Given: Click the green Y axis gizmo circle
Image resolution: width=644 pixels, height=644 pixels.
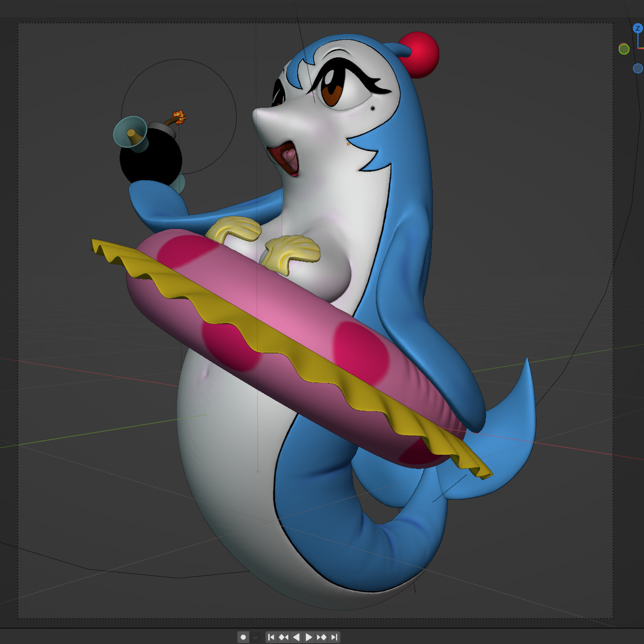Looking at the screenshot, I should (624, 49).
